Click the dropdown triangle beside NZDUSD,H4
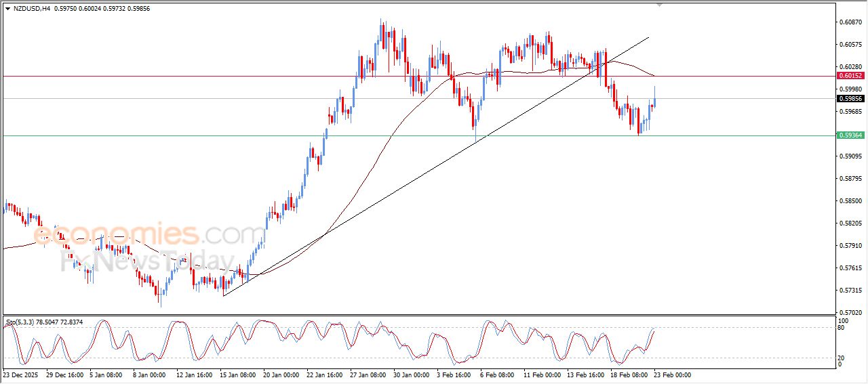 pos(7,8)
